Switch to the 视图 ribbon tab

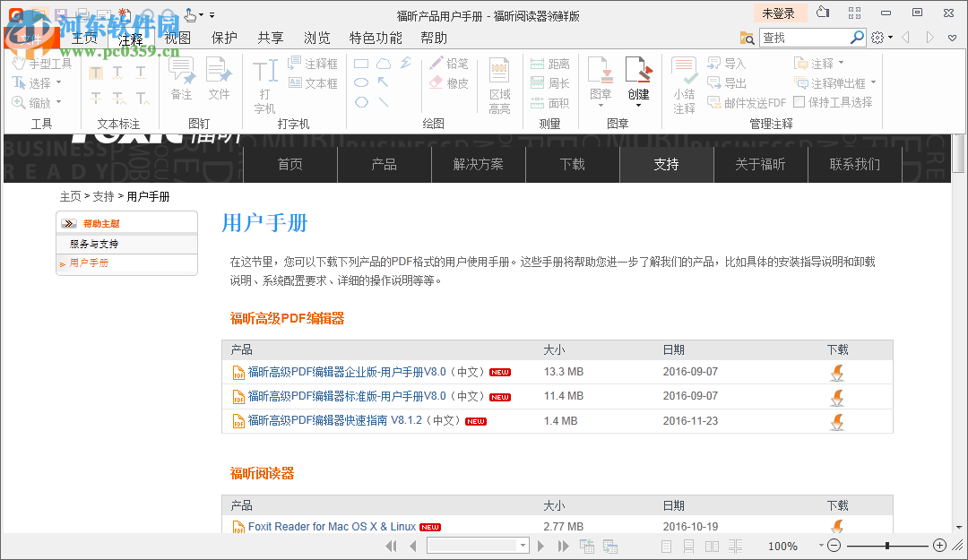[176, 38]
